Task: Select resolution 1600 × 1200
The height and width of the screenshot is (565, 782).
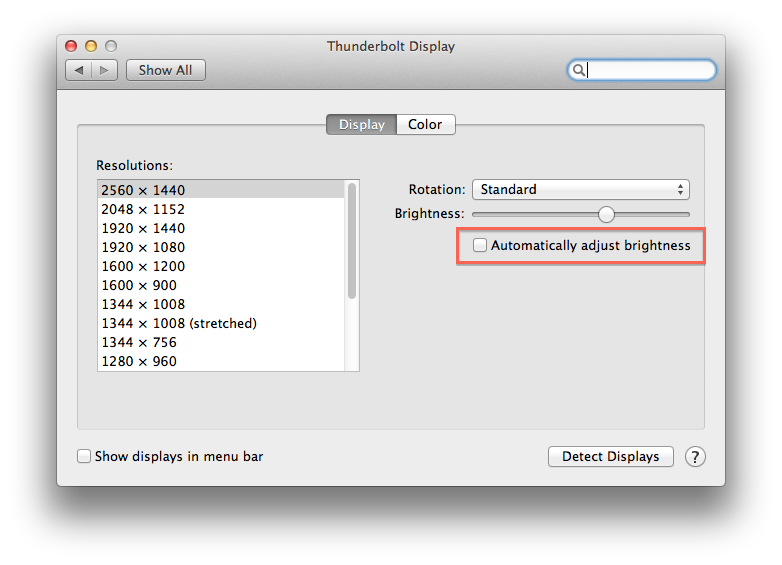Action: [x=221, y=266]
